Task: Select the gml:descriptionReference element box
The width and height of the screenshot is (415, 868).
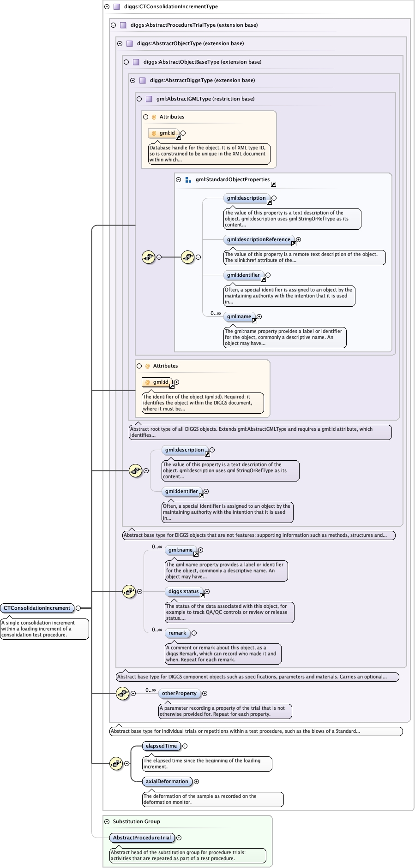Action: click(259, 240)
